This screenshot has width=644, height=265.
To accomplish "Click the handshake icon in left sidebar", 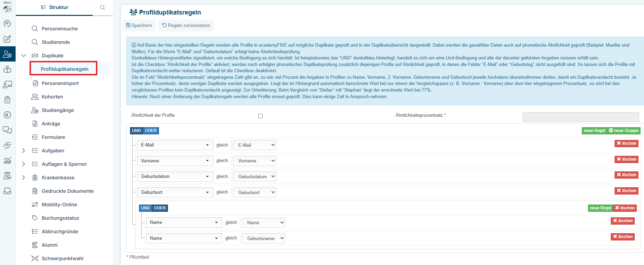I will pos(7,145).
